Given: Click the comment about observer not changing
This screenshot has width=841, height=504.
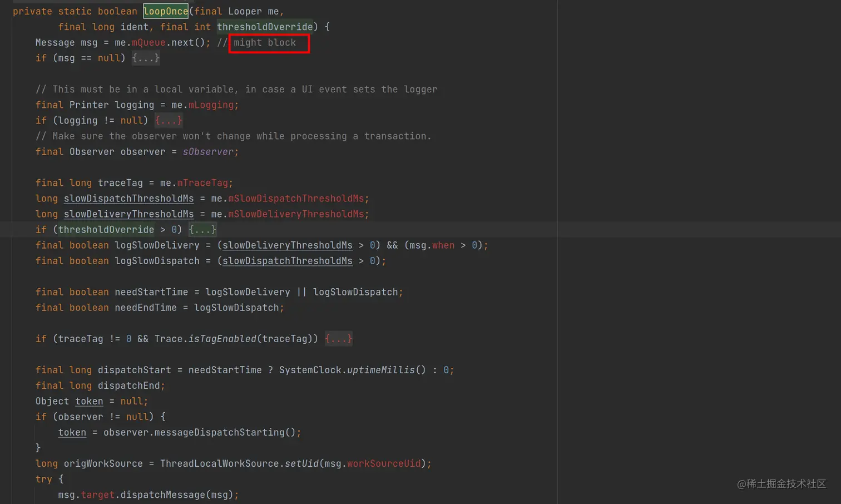Looking at the screenshot, I should 234,136.
